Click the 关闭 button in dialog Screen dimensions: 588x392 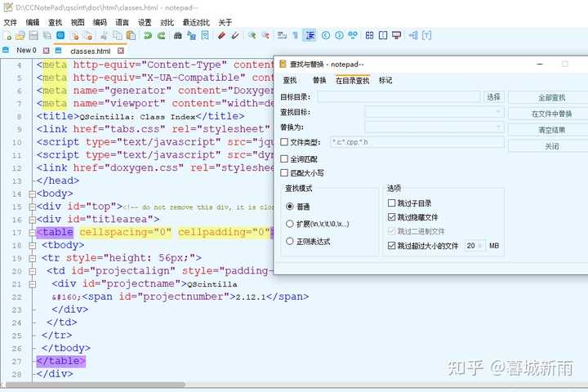(x=551, y=146)
